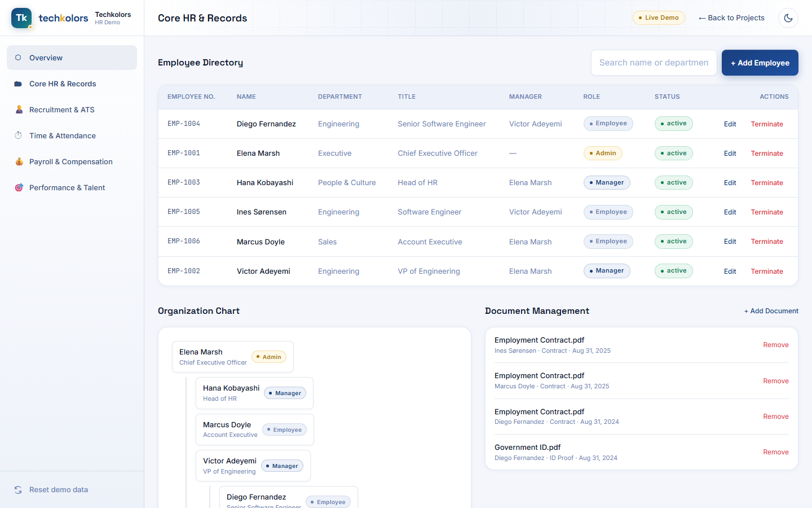Screen dimensions: 812x508
Task: Click the Techkolors Tk logo icon
Action: click(21, 18)
